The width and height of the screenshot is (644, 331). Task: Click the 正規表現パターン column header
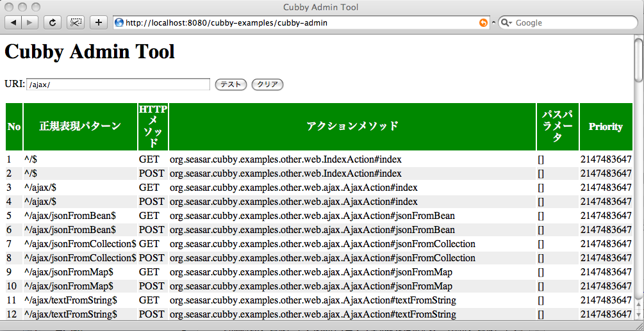[x=80, y=126]
